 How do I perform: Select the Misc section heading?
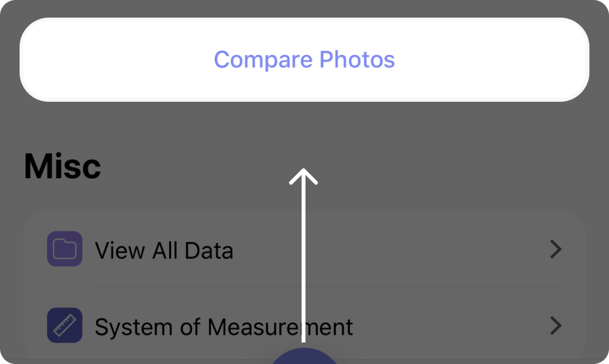pyautogui.click(x=63, y=166)
